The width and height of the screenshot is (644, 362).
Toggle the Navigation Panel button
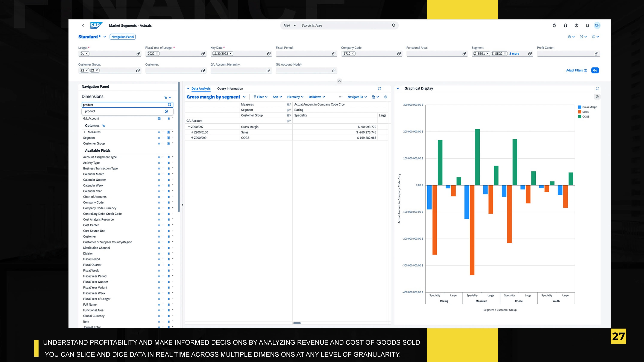[123, 37]
